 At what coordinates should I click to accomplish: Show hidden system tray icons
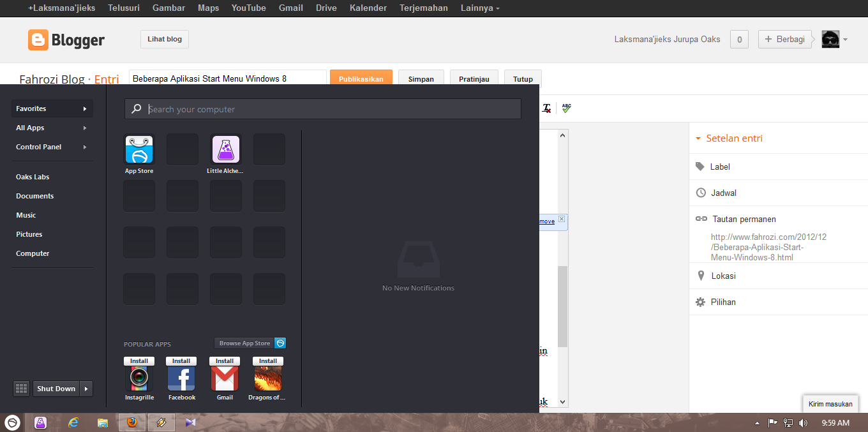pyautogui.click(x=757, y=422)
